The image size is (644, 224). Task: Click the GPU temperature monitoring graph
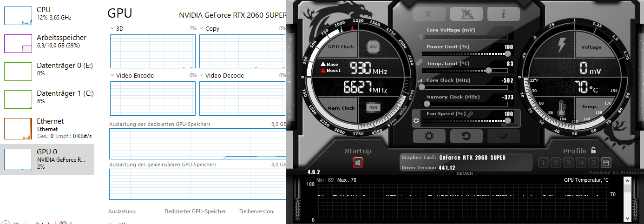click(462, 201)
